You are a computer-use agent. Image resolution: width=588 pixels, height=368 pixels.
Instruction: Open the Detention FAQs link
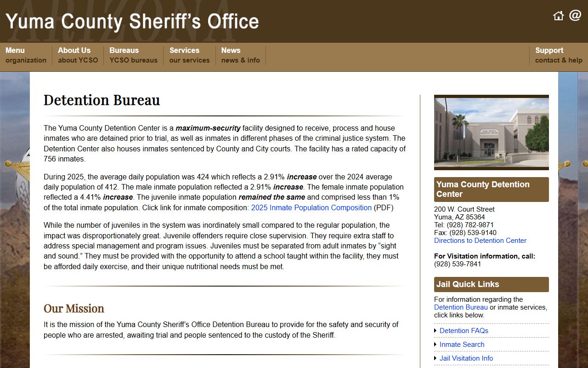click(x=464, y=331)
